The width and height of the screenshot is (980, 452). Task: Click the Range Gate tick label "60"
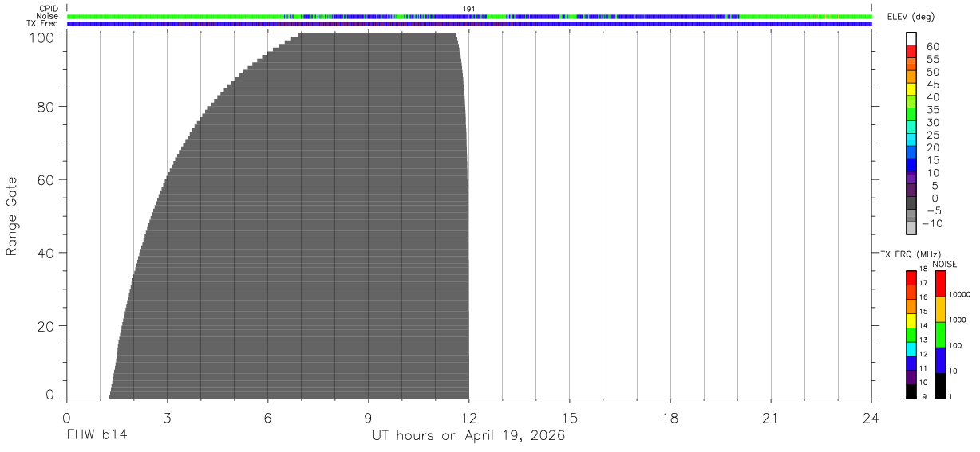tap(45, 180)
